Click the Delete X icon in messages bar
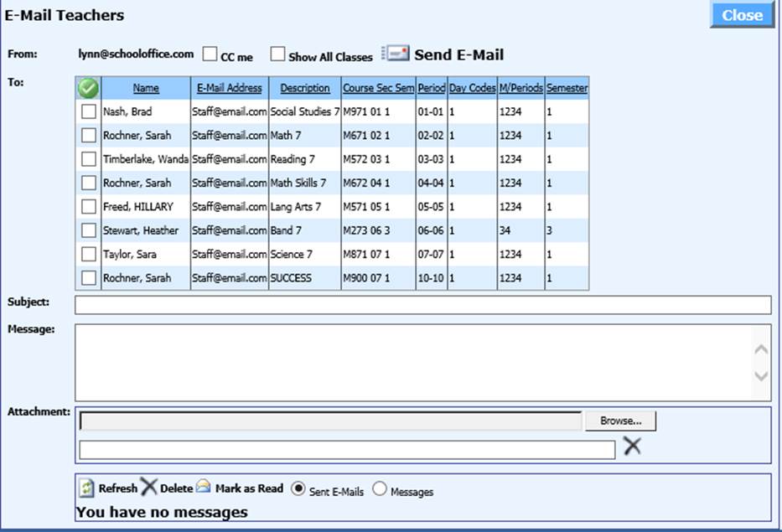This screenshot has height=532, width=782. pos(148,488)
